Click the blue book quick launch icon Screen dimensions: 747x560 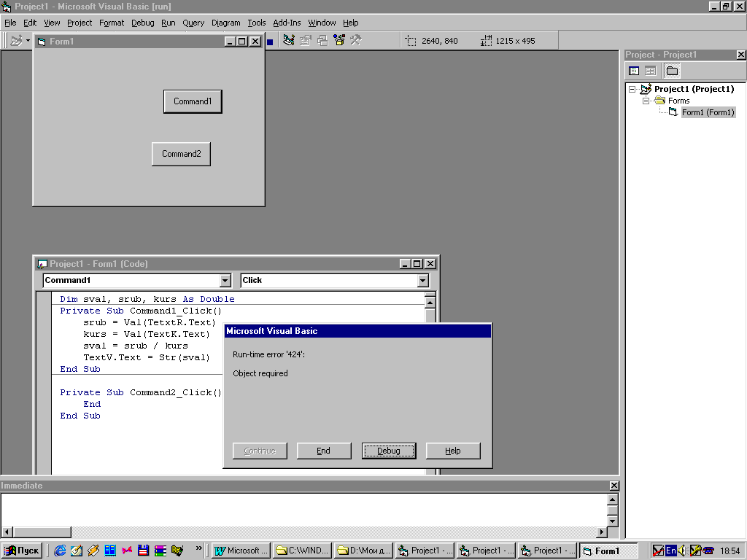point(110,551)
